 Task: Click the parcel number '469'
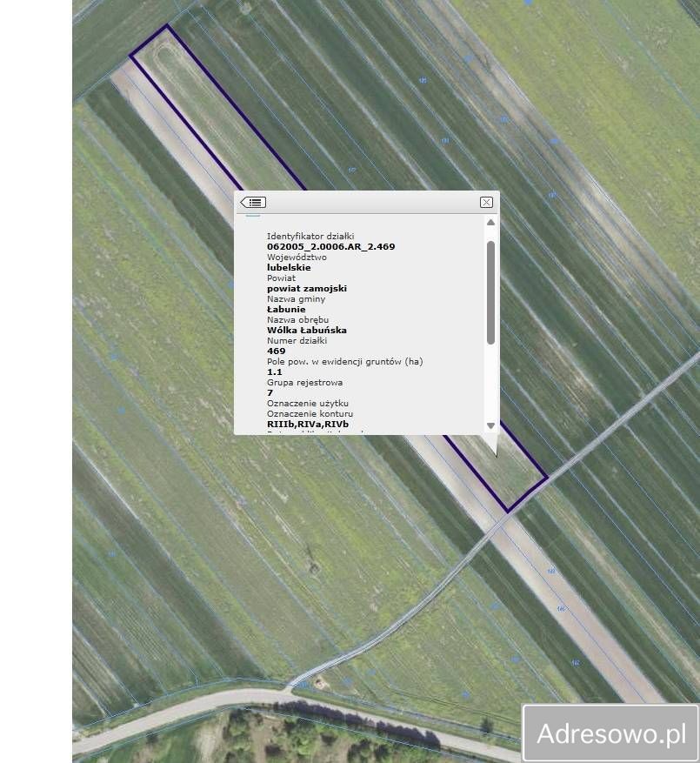[x=276, y=351]
